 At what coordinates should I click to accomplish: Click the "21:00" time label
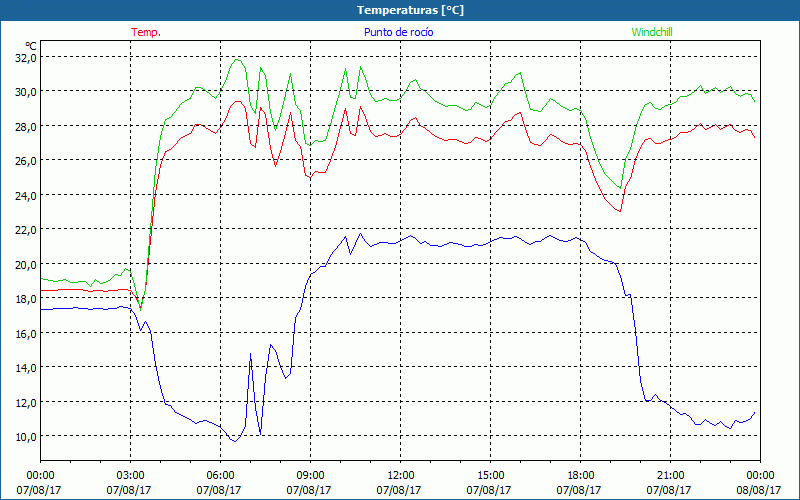click(x=670, y=475)
